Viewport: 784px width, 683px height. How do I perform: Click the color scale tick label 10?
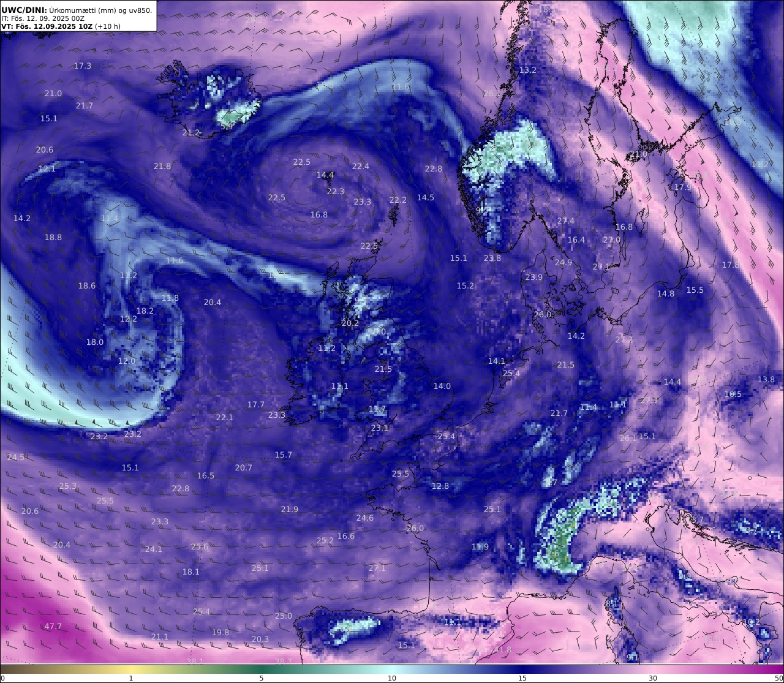[392, 678]
